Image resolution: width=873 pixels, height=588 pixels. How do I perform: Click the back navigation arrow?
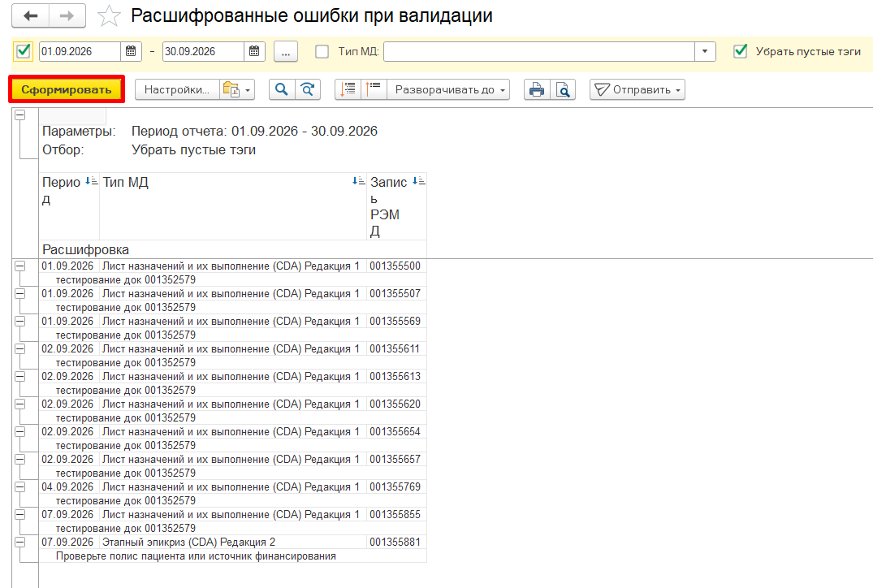[x=31, y=15]
